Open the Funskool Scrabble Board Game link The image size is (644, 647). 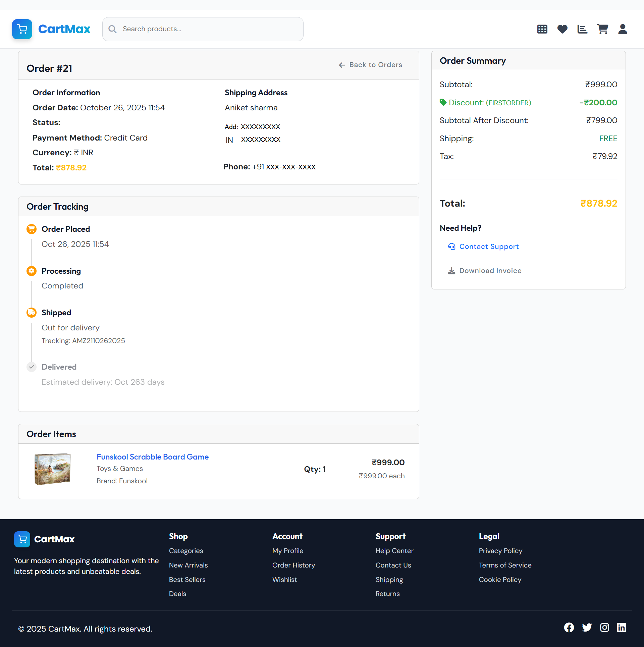pyautogui.click(x=153, y=457)
